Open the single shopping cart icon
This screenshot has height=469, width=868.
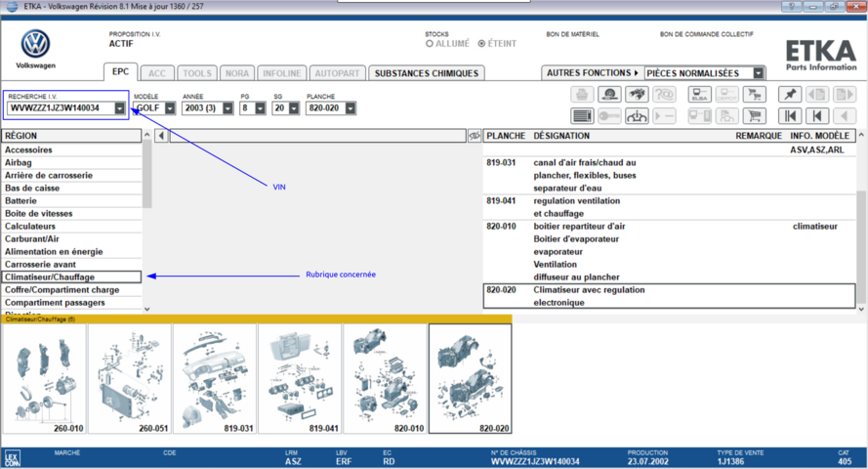(754, 116)
